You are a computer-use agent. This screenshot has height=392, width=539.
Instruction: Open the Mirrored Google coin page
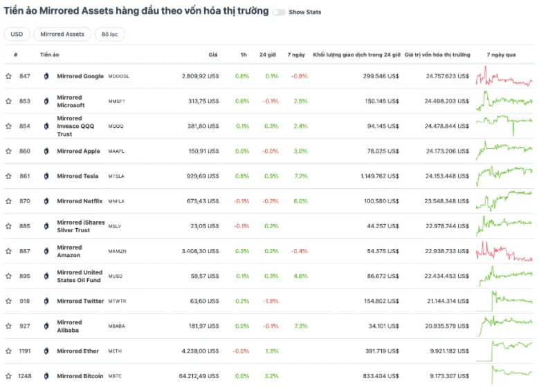click(80, 76)
